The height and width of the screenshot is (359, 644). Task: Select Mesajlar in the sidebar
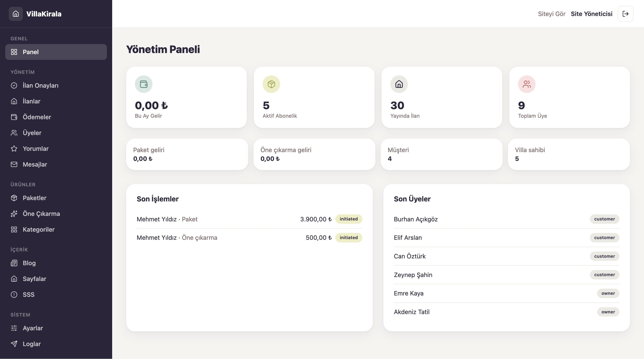click(x=56, y=164)
